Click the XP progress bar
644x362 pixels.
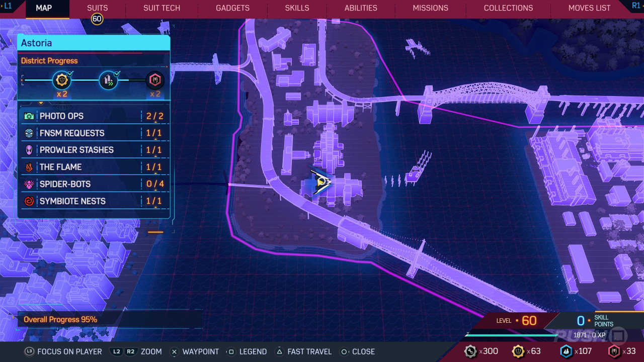[x=511, y=335]
